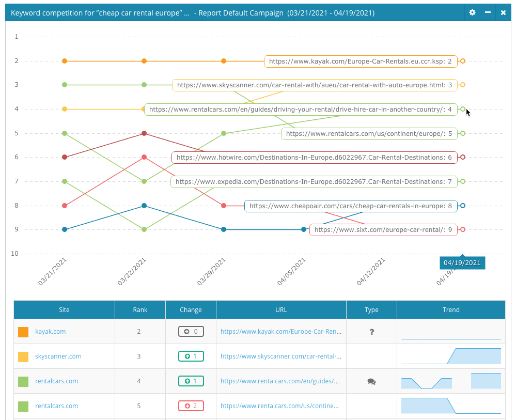Open the widget settings gear
The width and height of the screenshot is (516, 420).
pyautogui.click(x=472, y=12)
